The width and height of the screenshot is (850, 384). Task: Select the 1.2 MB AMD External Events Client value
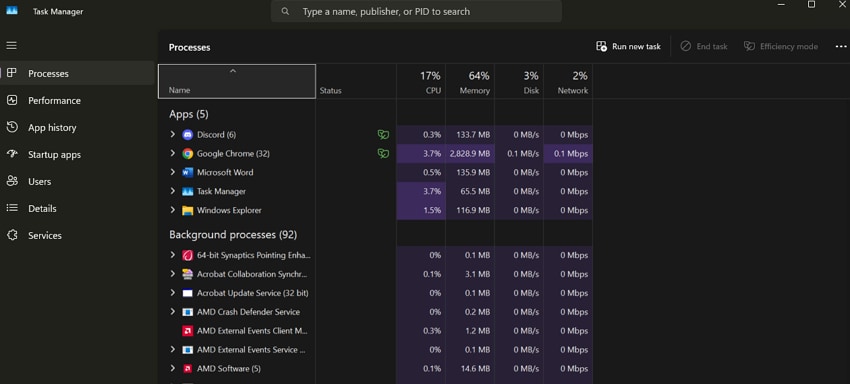(x=470, y=331)
